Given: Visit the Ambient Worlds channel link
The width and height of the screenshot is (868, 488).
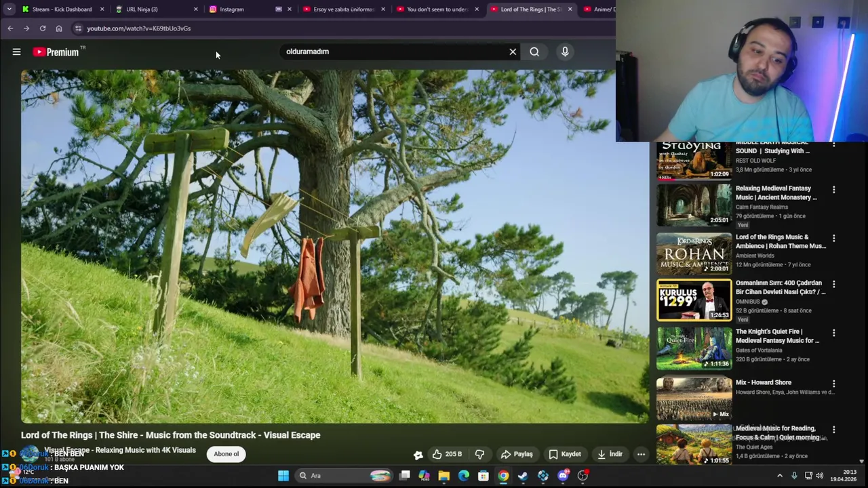Looking at the screenshot, I should pos(755,256).
